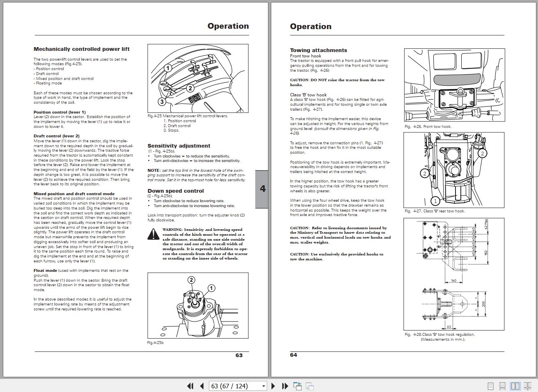Open the page number dropdown list
This screenshot has width=538, height=392.
264,386
